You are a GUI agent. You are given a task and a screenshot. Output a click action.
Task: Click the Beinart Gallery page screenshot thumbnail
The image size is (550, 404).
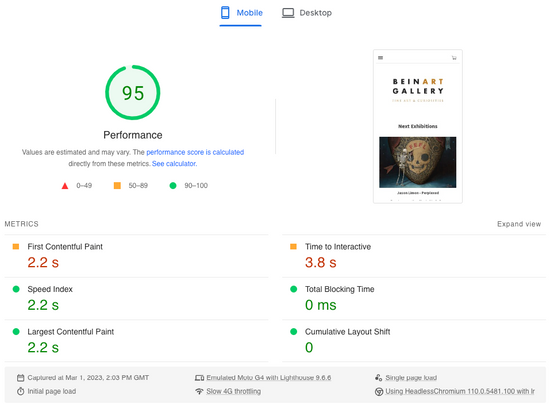418,126
